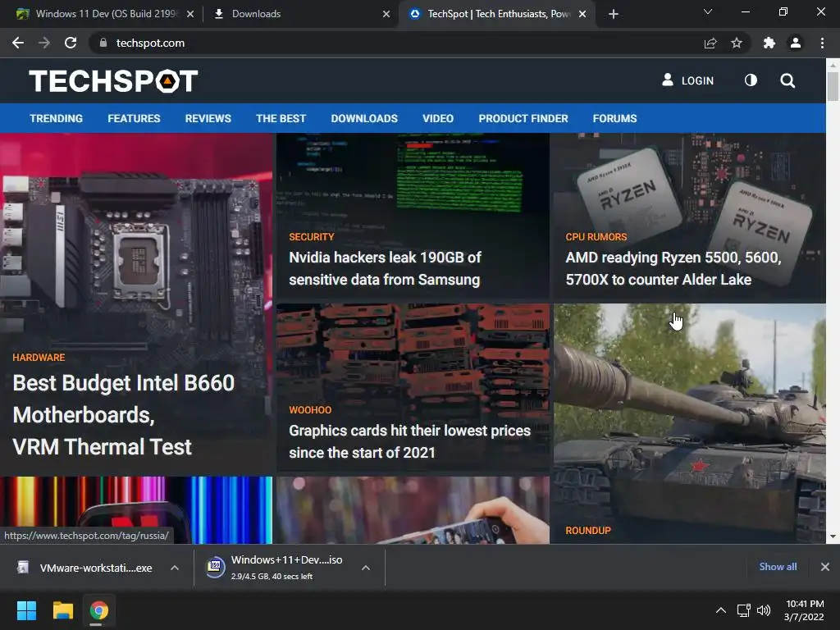
Task: Open FORUMS in nav bar
Action: point(614,118)
